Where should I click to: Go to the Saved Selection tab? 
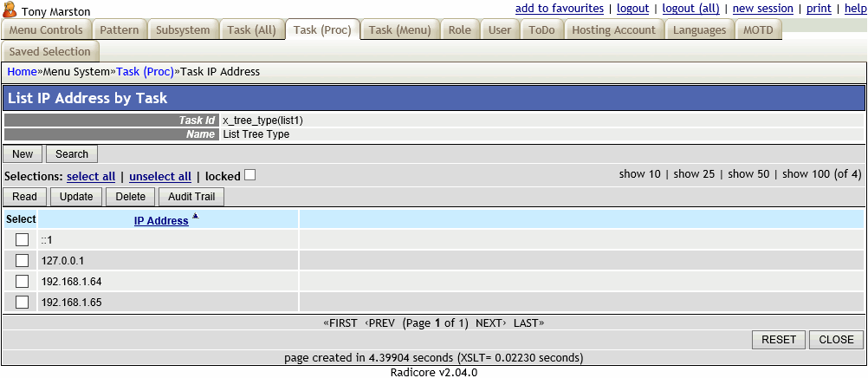pyautogui.click(x=49, y=52)
